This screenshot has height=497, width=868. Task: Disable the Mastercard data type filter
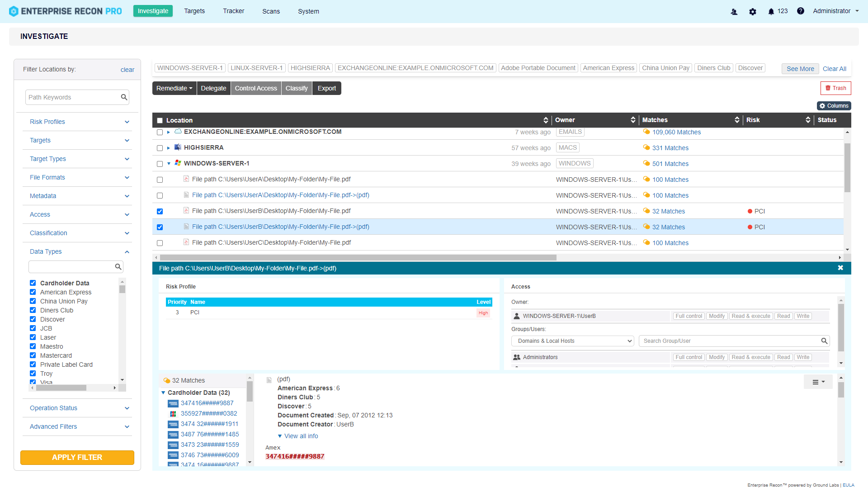[x=33, y=355]
